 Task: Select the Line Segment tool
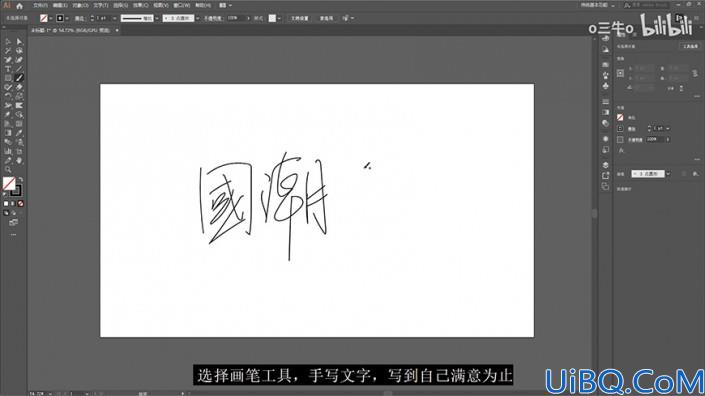(x=19, y=69)
